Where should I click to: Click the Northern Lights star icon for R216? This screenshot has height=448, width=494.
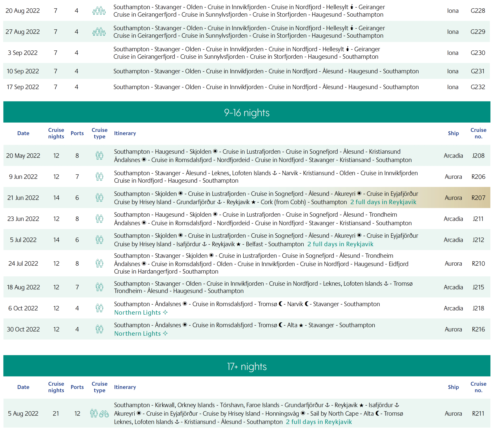click(165, 333)
